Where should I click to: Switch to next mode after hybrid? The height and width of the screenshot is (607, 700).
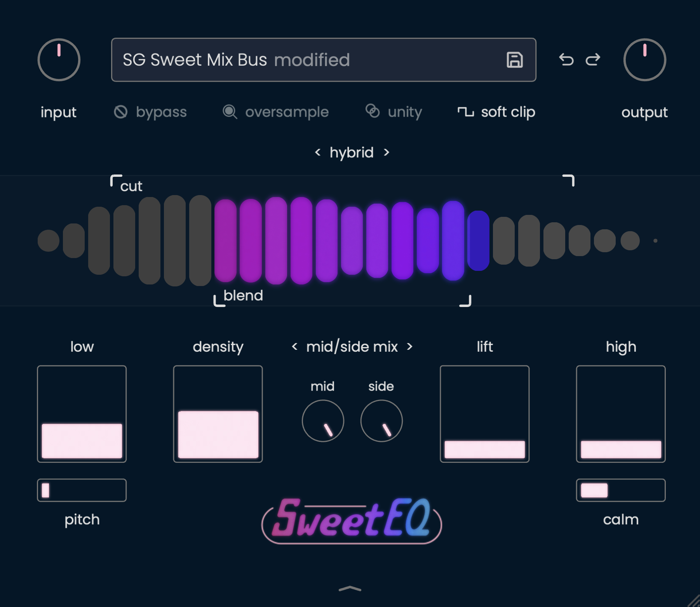[x=386, y=152]
